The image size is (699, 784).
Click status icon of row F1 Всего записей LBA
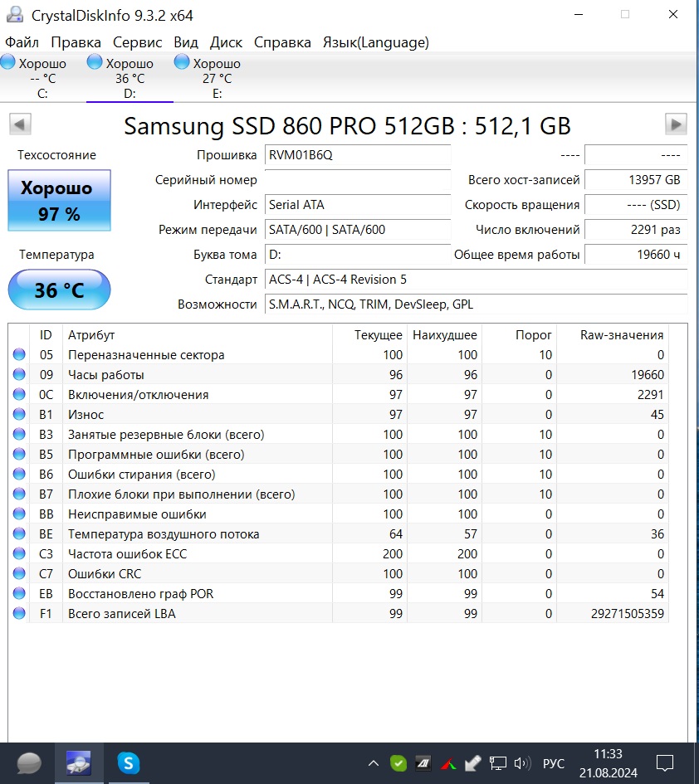point(19,613)
